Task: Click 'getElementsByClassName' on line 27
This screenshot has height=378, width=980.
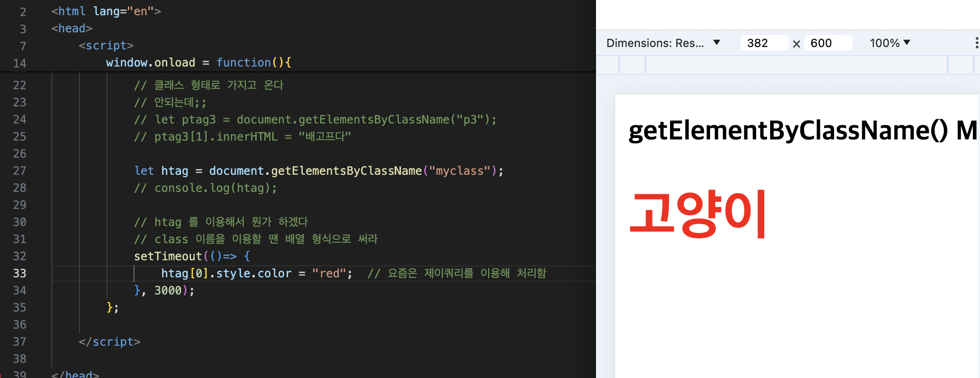Action: click(x=346, y=171)
